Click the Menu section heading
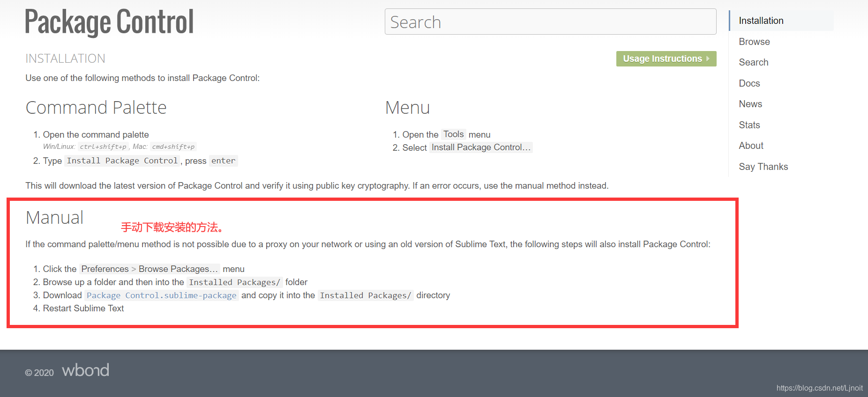The image size is (868, 397). tap(407, 108)
